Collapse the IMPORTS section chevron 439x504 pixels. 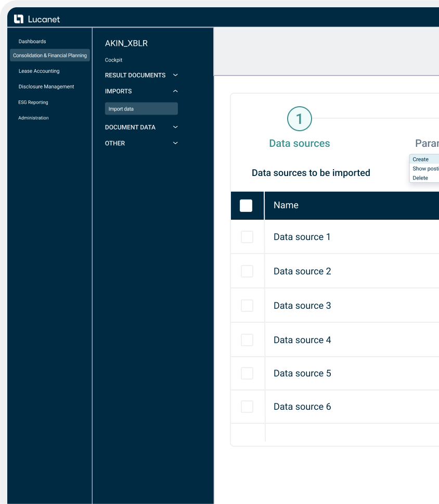(x=175, y=91)
